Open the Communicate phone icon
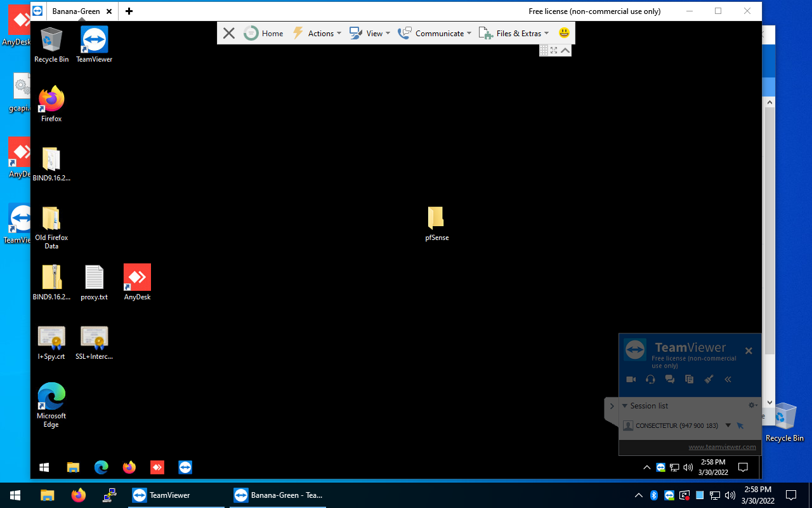This screenshot has width=812, height=508. pyautogui.click(x=404, y=33)
